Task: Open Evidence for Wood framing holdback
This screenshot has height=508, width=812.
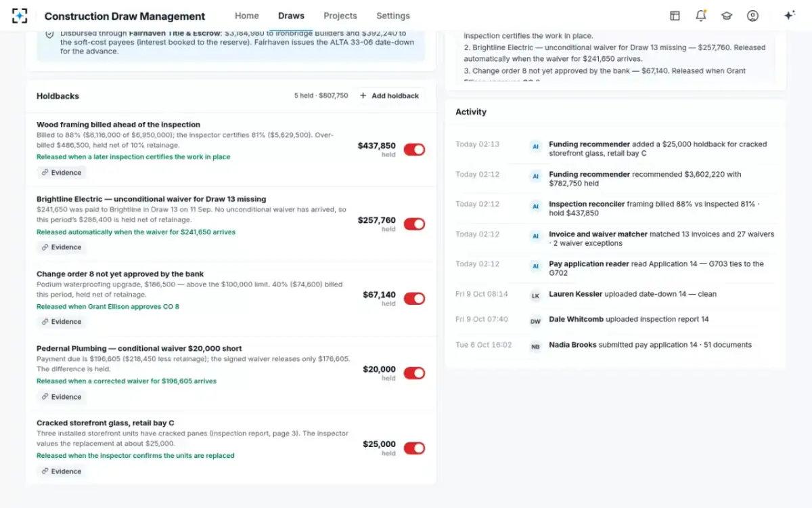Action: coord(62,173)
